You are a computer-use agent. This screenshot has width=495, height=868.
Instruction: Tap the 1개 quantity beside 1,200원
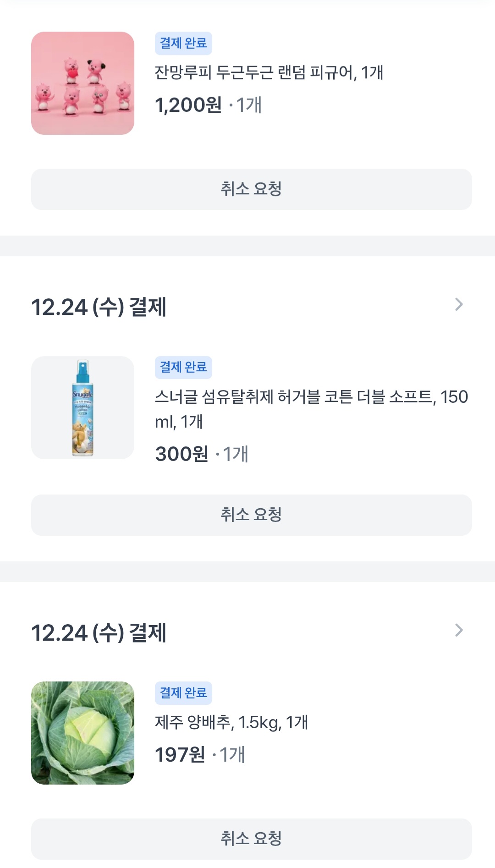click(249, 105)
